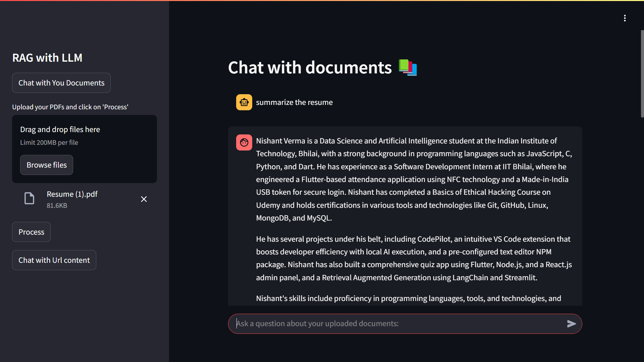Click the 'summarize the resume' message
The height and width of the screenshot is (362, 644).
click(294, 102)
